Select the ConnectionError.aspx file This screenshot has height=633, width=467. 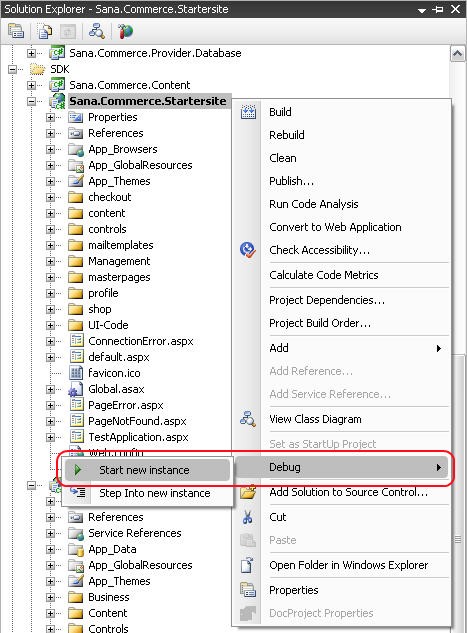pyautogui.click(x=141, y=341)
